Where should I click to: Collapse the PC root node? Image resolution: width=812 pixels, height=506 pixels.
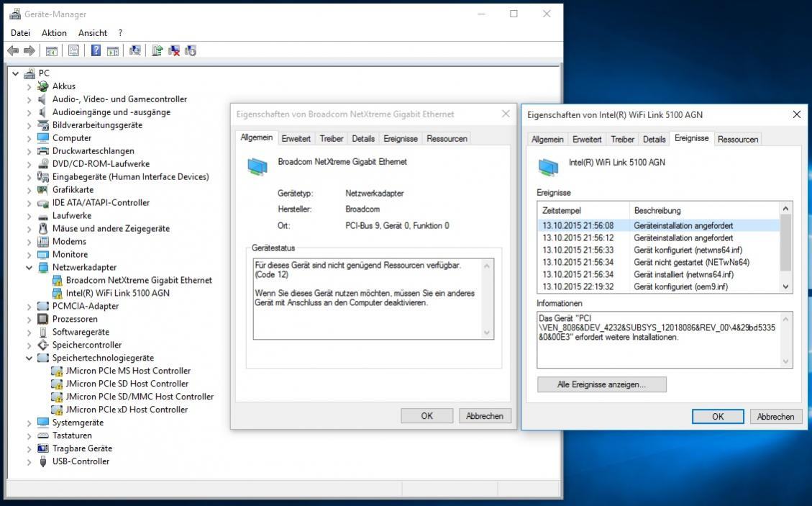16,73
